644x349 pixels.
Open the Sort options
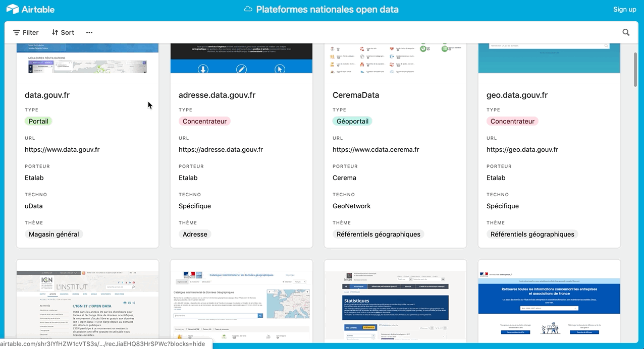tap(63, 32)
